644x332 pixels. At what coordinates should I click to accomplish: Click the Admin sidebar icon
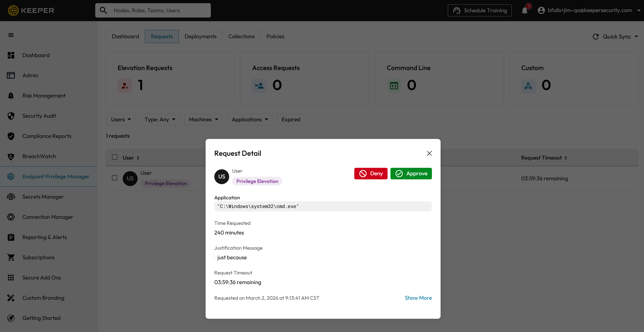[11, 75]
